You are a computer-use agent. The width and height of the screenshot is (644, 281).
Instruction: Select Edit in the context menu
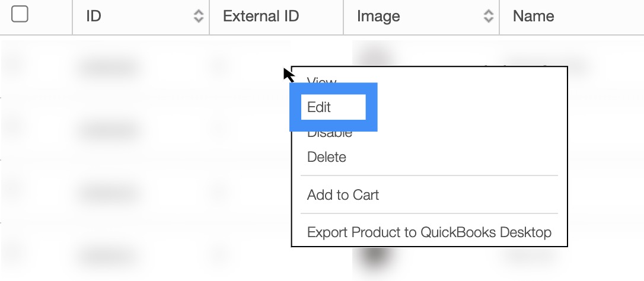coord(319,107)
